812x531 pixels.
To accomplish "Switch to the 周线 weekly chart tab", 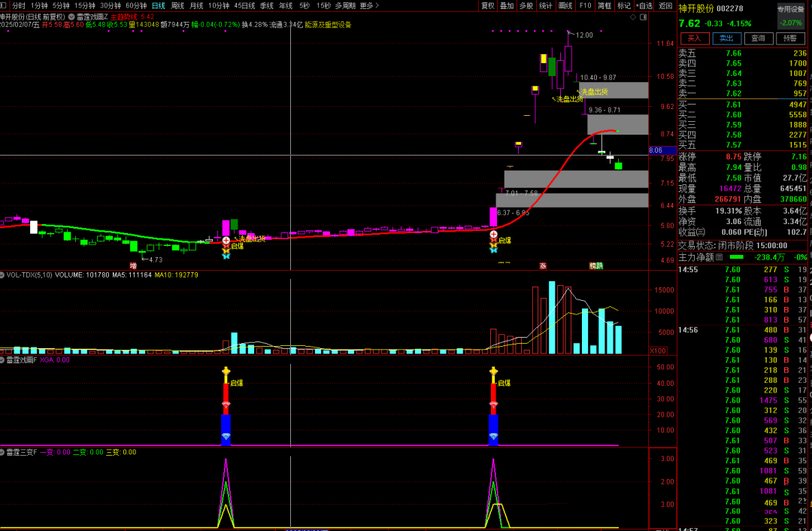I will click(x=177, y=5).
